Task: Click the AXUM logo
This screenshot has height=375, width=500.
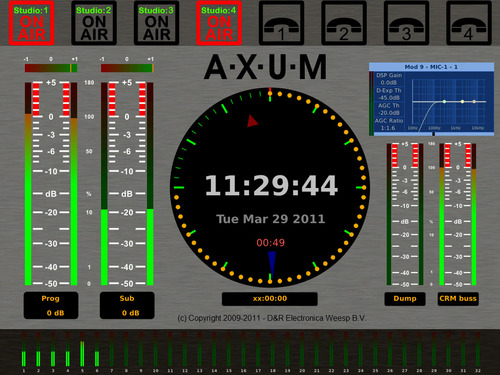Action: 265,67
